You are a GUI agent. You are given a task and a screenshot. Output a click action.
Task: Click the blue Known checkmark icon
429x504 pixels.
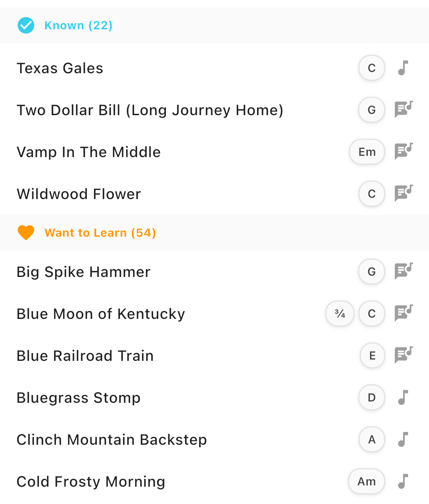[26, 25]
